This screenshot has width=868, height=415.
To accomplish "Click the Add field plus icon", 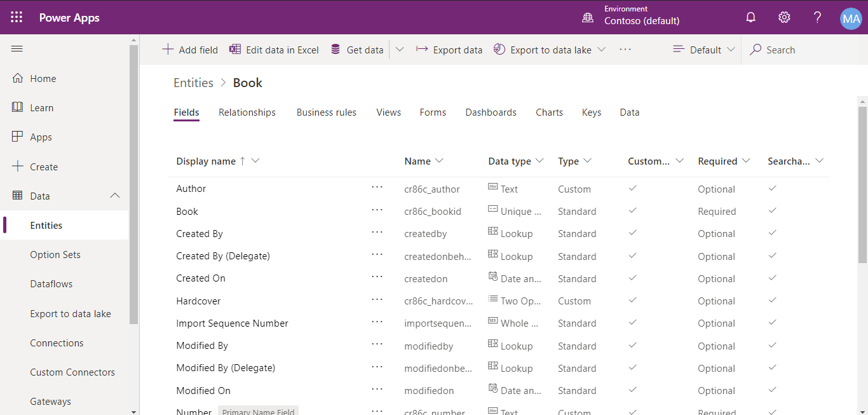I will click(x=168, y=49).
